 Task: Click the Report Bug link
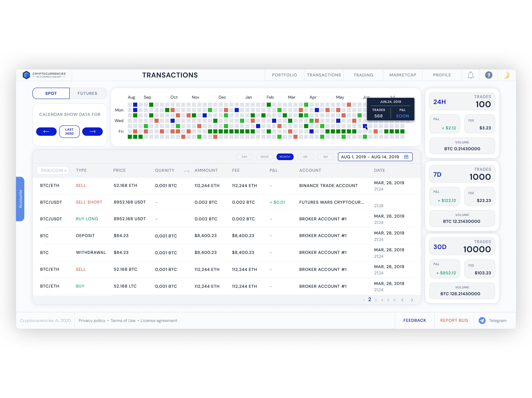click(454, 320)
